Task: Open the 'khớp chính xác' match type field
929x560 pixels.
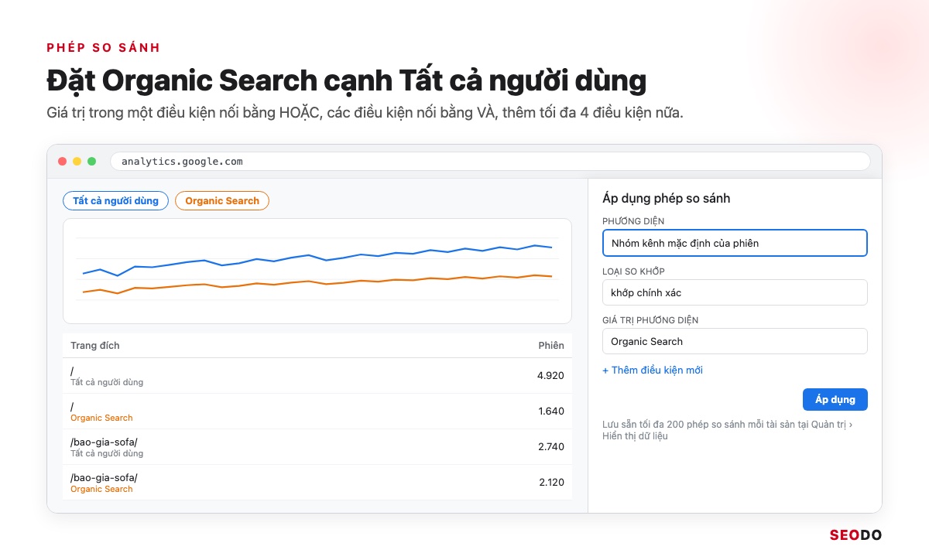Action: pos(735,292)
